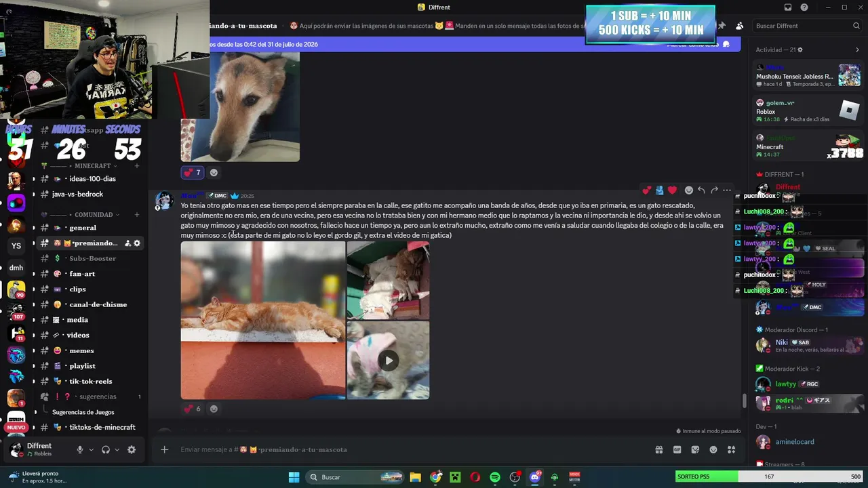Open the tik-tok-reels channel

91,381
